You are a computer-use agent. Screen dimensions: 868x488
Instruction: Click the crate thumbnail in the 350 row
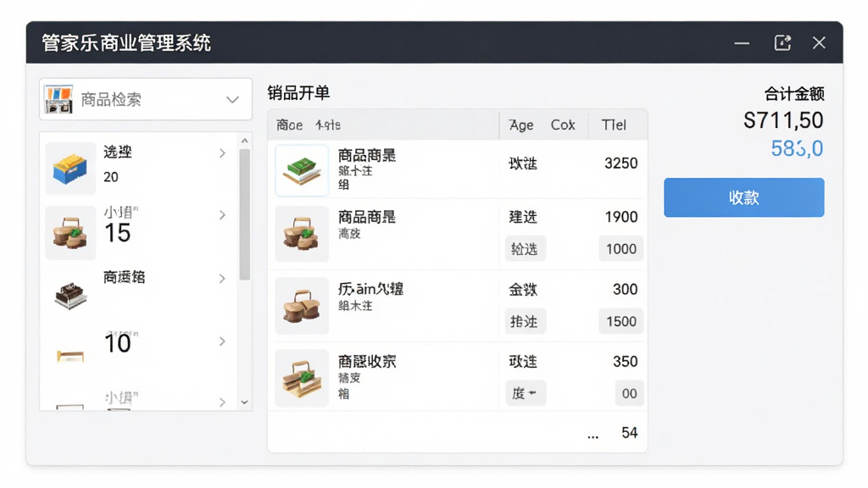click(302, 378)
